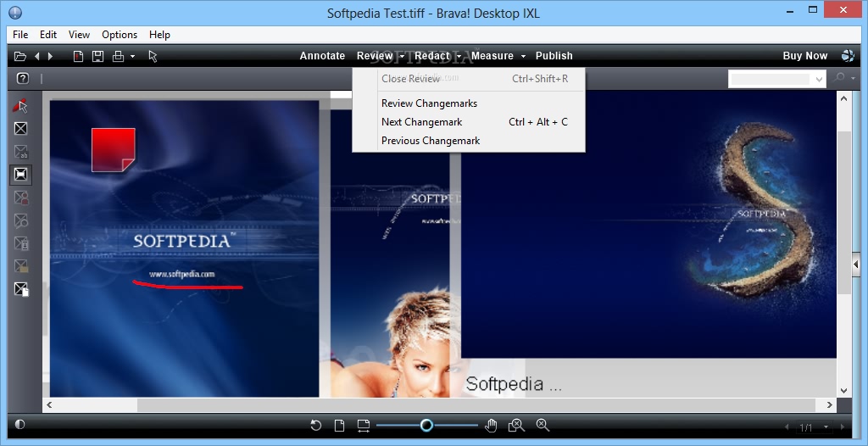Click the Open file folder icon

point(20,56)
